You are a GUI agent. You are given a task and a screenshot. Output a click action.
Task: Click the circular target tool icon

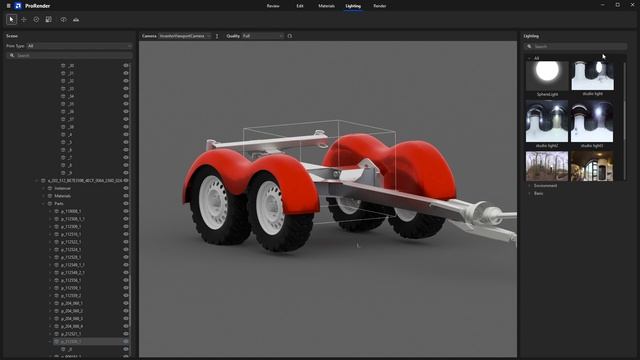(x=36, y=19)
